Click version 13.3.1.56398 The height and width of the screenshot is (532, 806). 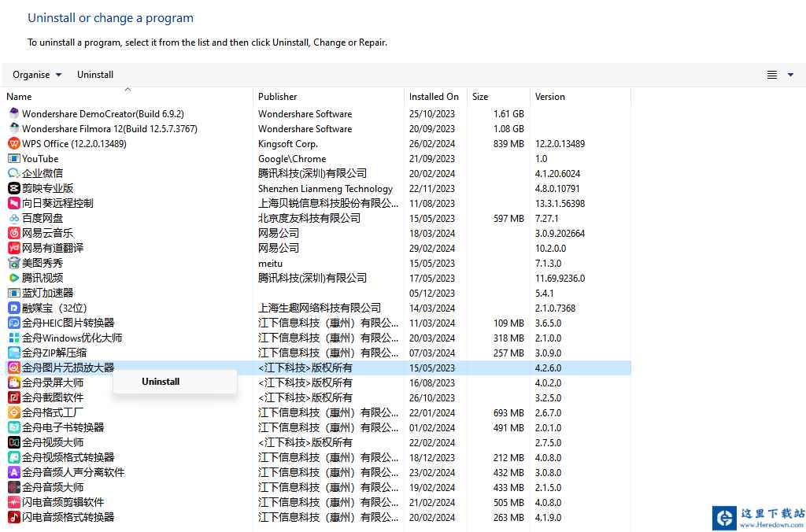click(560, 204)
